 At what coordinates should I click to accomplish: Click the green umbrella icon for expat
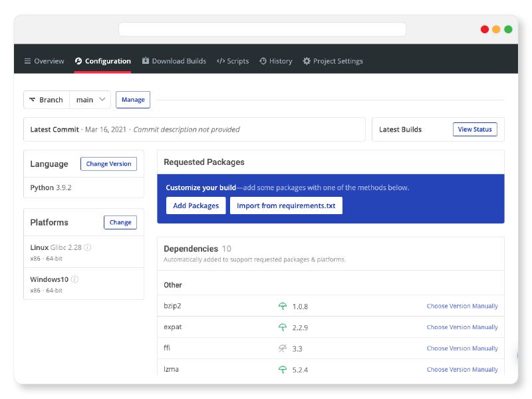(x=283, y=327)
